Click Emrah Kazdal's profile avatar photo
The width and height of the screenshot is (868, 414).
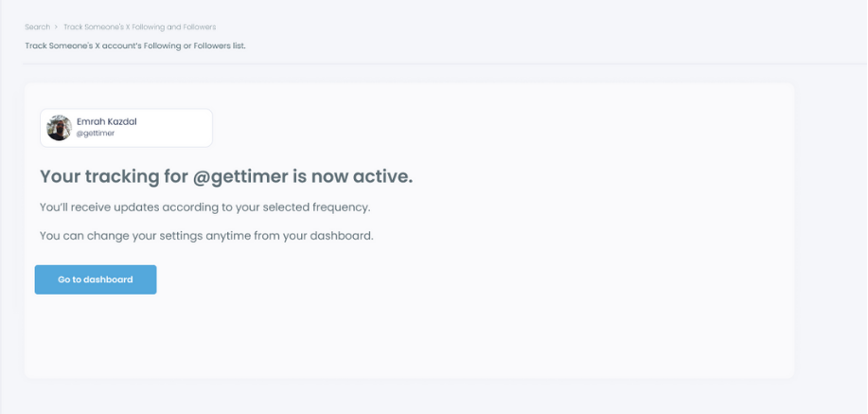(x=60, y=128)
